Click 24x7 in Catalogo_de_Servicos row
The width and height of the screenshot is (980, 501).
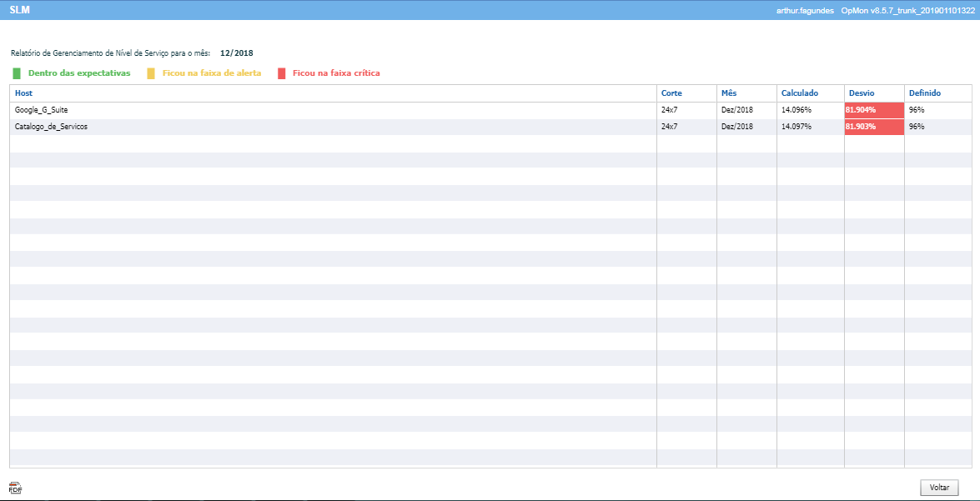pos(670,127)
